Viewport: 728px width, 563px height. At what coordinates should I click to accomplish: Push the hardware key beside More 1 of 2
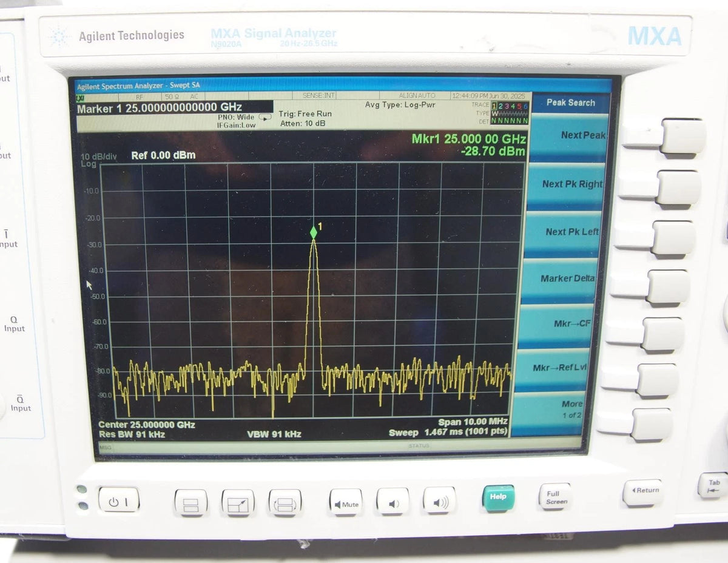652,424
